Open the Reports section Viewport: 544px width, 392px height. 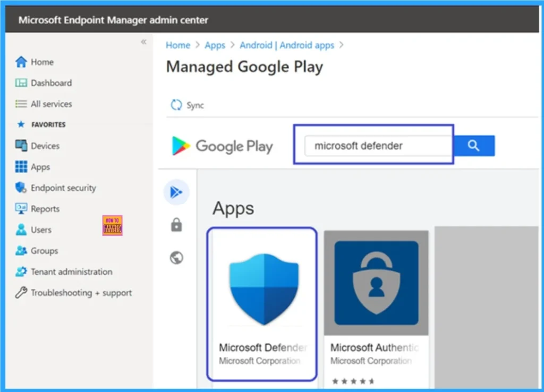coord(45,208)
